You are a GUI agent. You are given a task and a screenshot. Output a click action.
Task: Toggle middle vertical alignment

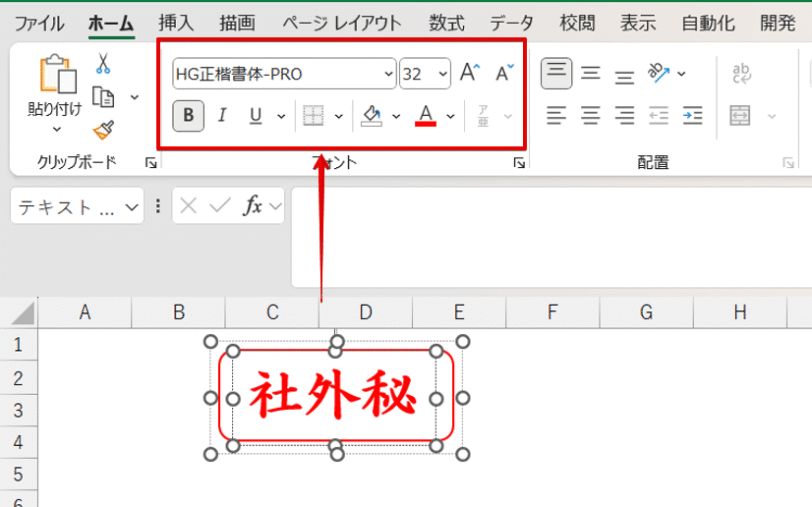(x=590, y=73)
